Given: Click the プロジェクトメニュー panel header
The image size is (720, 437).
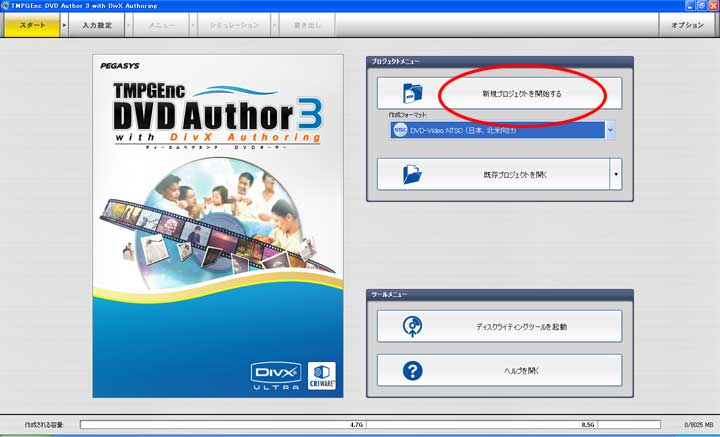Looking at the screenshot, I should coord(500,62).
